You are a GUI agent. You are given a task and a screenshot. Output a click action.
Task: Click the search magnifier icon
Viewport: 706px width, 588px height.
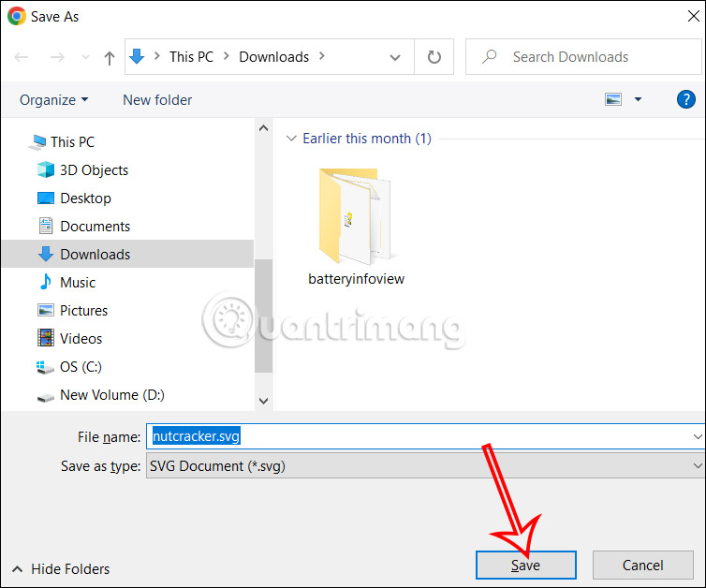(490, 56)
